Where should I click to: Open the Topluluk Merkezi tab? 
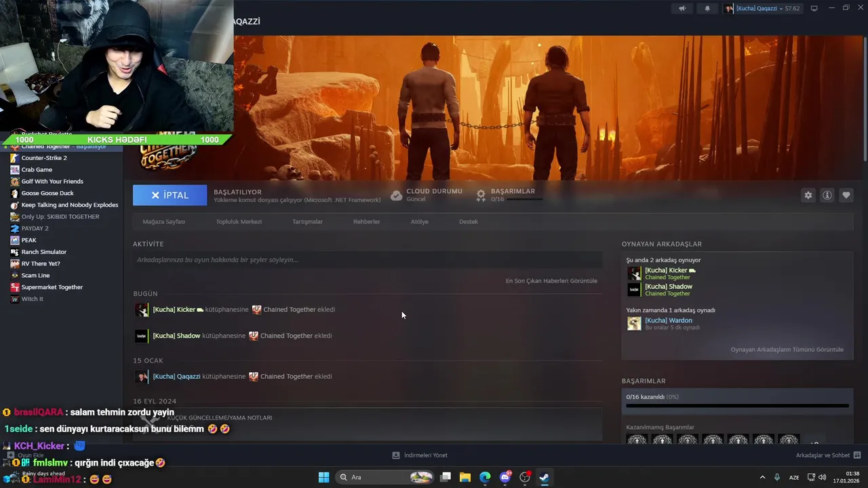point(239,222)
